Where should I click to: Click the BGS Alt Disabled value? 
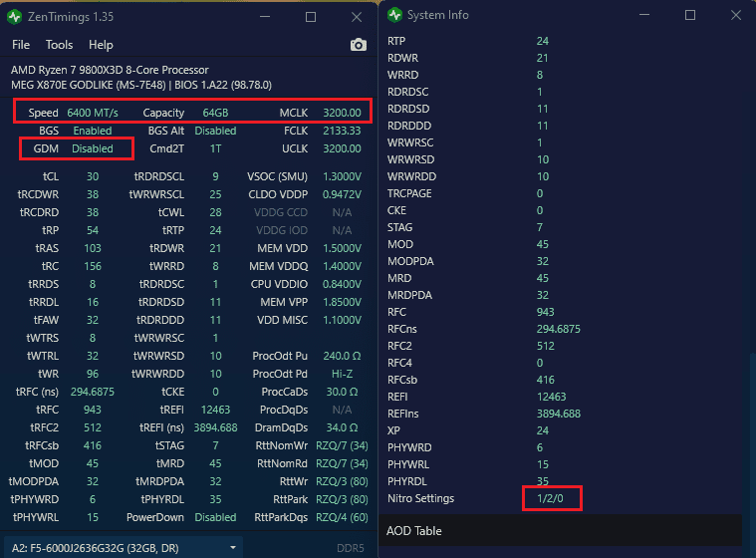[x=215, y=131]
